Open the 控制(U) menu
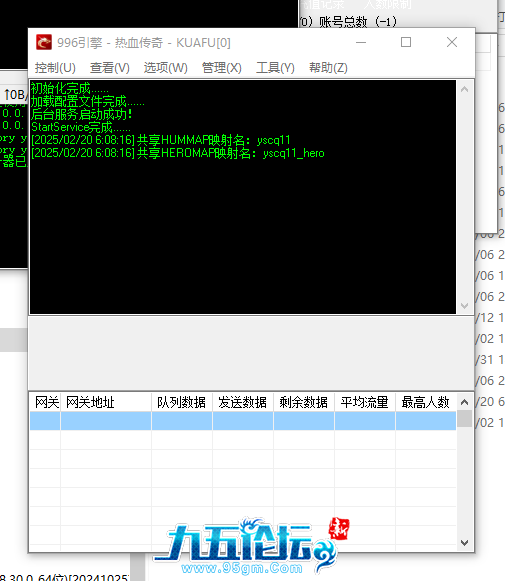505x581 pixels. tap(55, 68)
